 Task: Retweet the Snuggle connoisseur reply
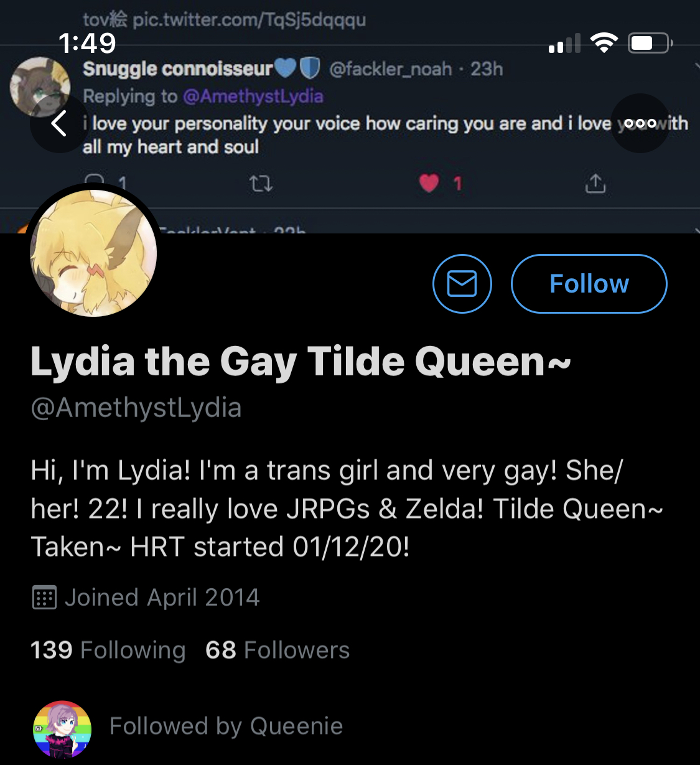pos(261,184)
